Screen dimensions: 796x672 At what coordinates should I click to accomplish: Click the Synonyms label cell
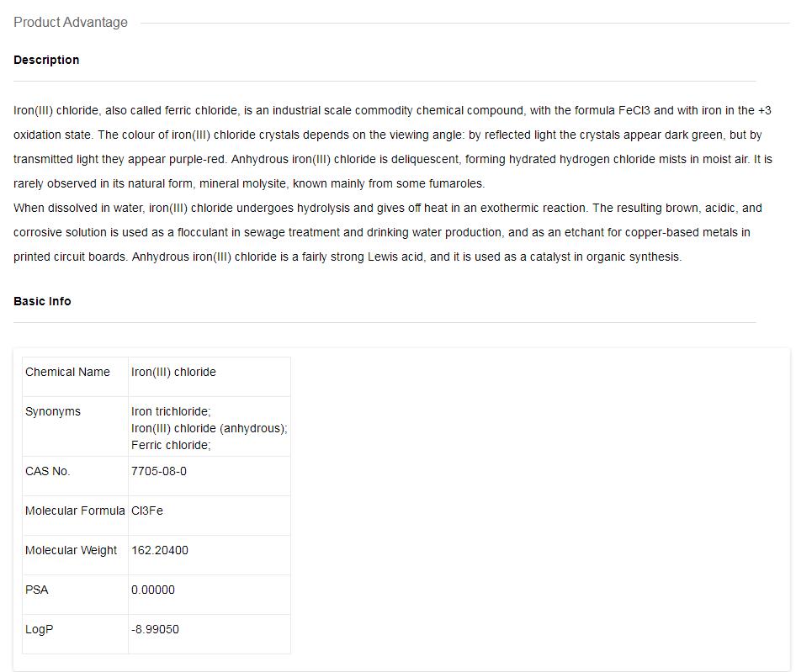[53, 411]
